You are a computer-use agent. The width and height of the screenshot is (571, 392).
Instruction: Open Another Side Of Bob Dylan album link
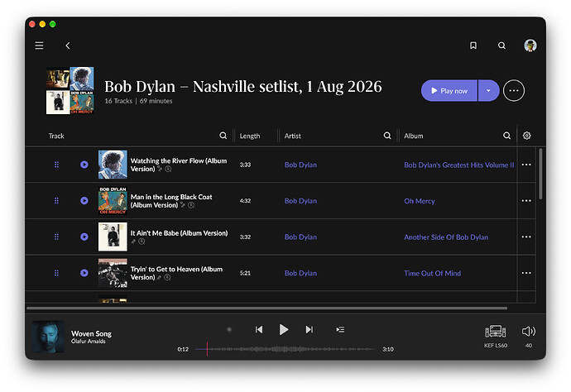click(x=446, y=237)
